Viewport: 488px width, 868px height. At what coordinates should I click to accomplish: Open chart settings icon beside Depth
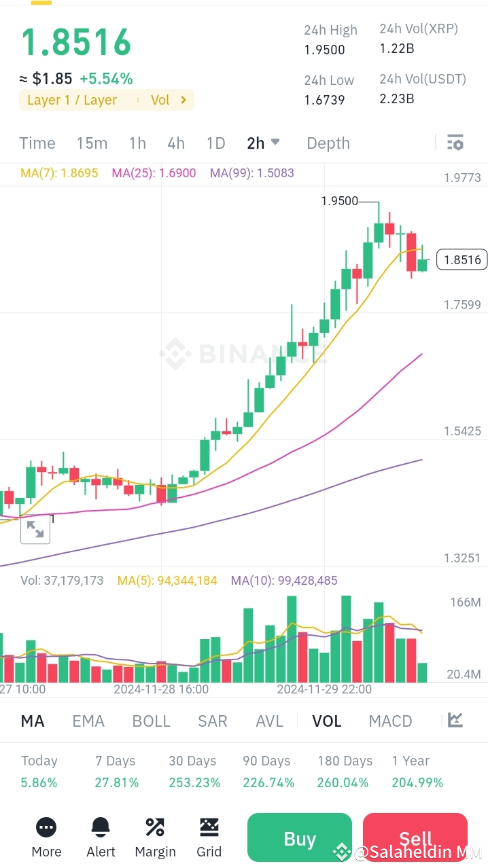click(455, 143)
